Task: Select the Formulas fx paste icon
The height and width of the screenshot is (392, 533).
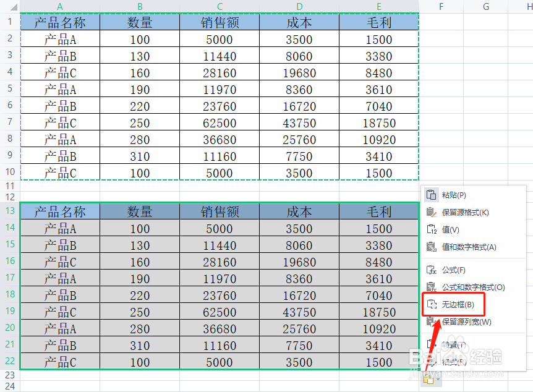Action: 431,270
